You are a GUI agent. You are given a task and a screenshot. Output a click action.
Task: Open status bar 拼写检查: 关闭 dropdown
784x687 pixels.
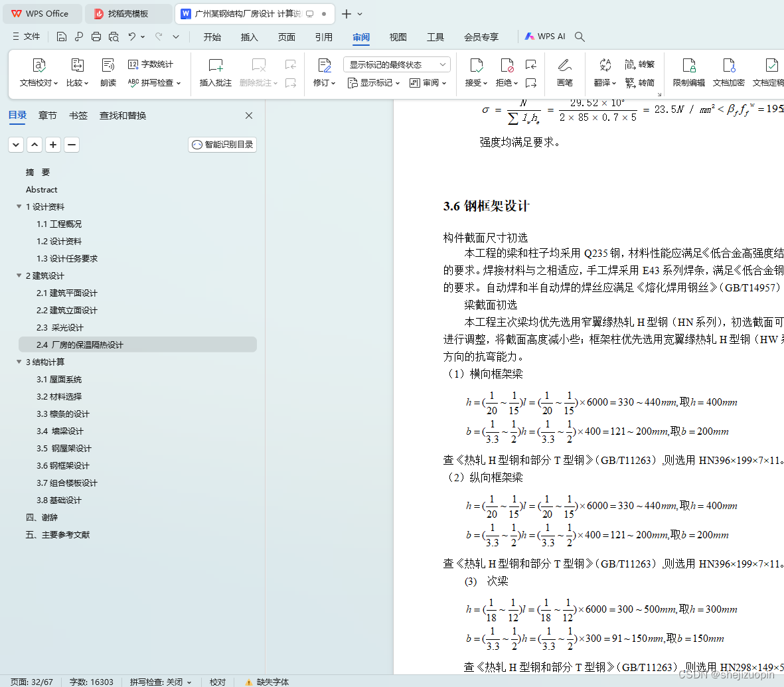click(x=161, y=682)
